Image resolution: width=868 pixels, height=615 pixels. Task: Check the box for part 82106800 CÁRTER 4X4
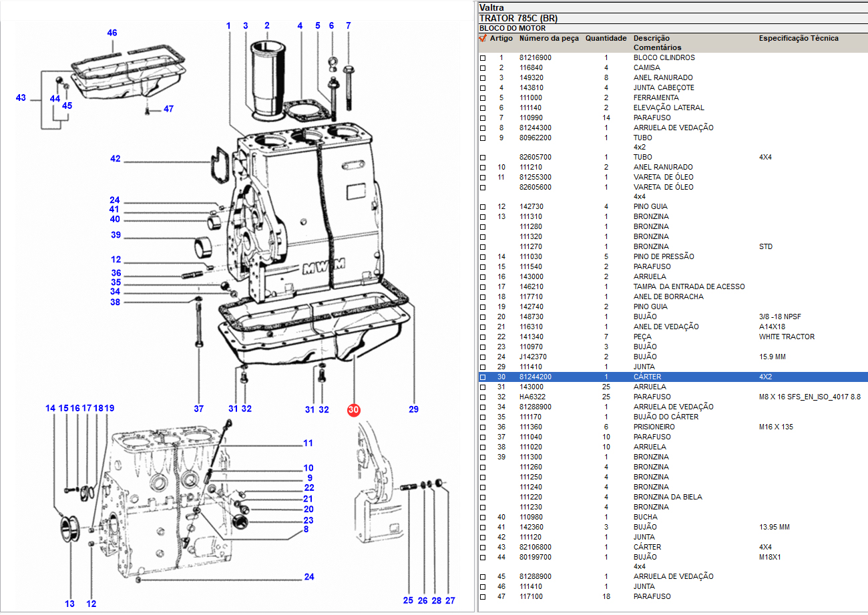pos(483,548)
